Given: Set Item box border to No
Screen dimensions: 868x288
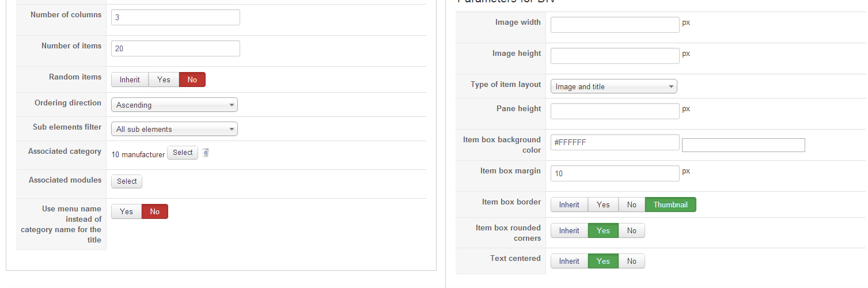Looking at the screenshot, I should click(x=631, y=205).
